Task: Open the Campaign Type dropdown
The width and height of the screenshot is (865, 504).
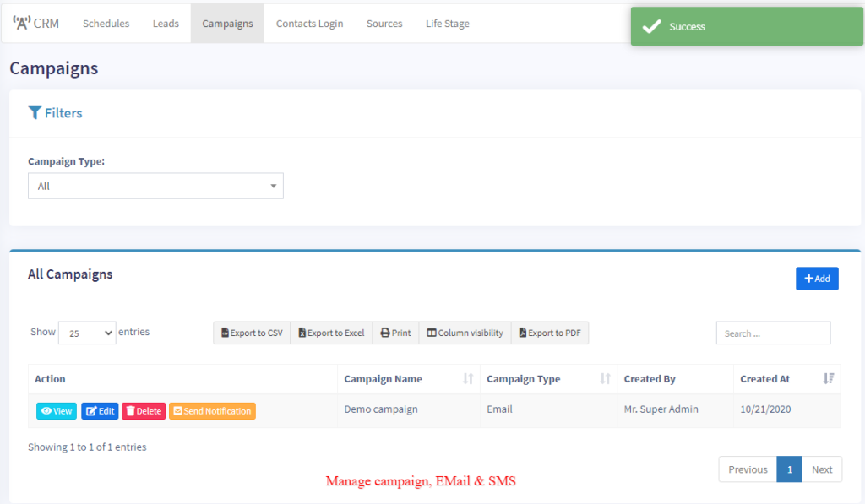Action: 155,186
